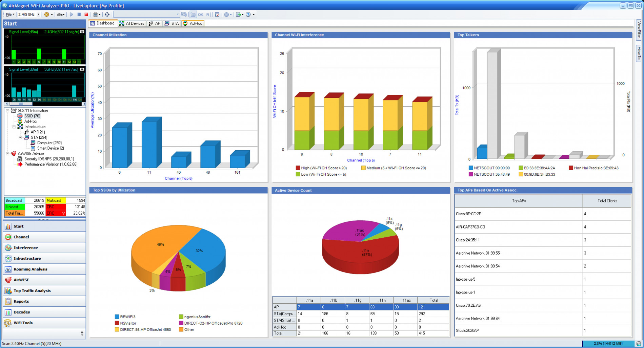Collapse the AirWISE Advice tree node
Viewport: 644px width, 348px height.
point(7,154)
